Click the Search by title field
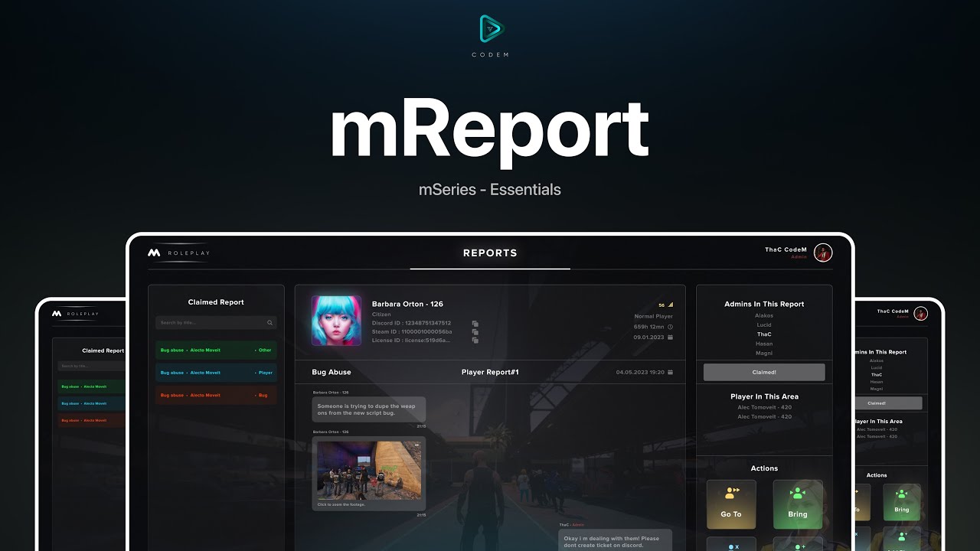This screenshot has width=980, height=551. pos(216,323)
